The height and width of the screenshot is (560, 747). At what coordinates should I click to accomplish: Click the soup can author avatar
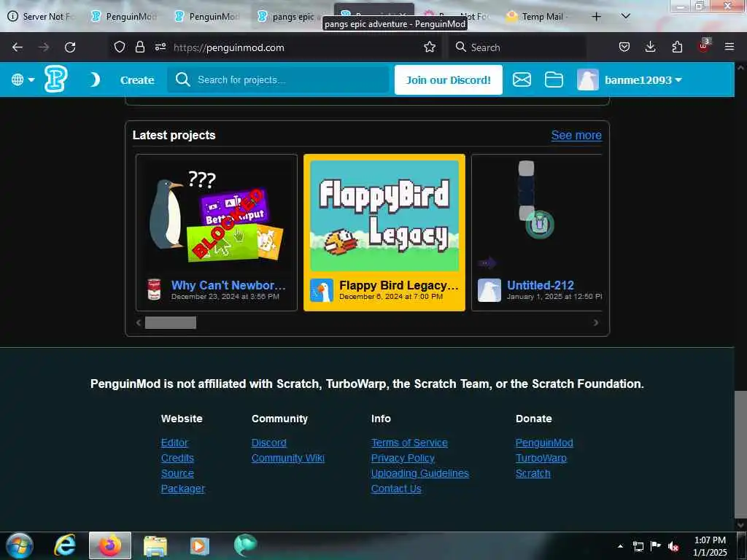[154, 289]
